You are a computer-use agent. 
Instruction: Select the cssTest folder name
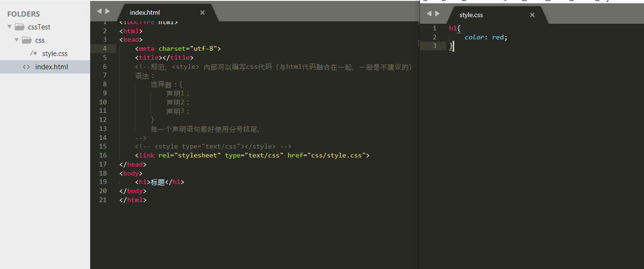[x=39, y=27]
